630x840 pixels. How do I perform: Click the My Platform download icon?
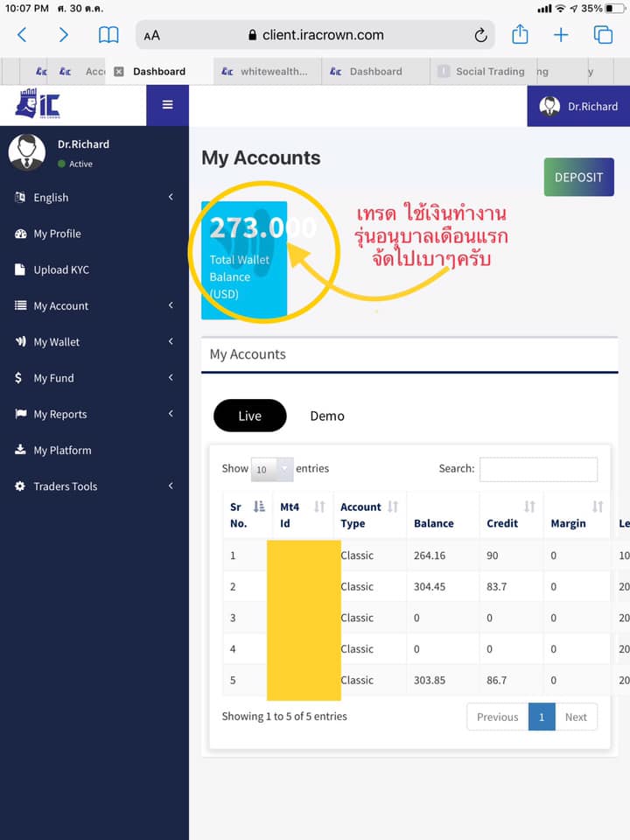coord(20,449)
